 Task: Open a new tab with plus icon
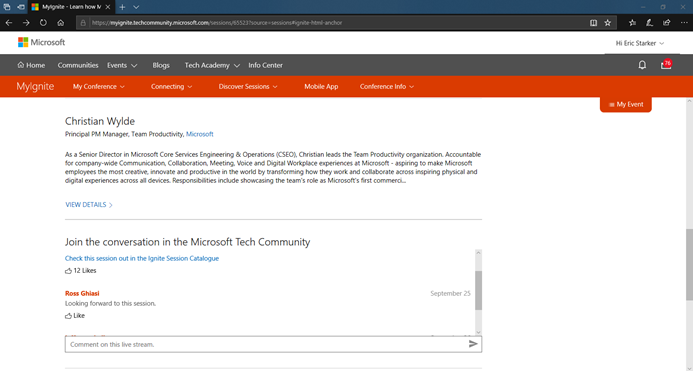click(122, 7)
